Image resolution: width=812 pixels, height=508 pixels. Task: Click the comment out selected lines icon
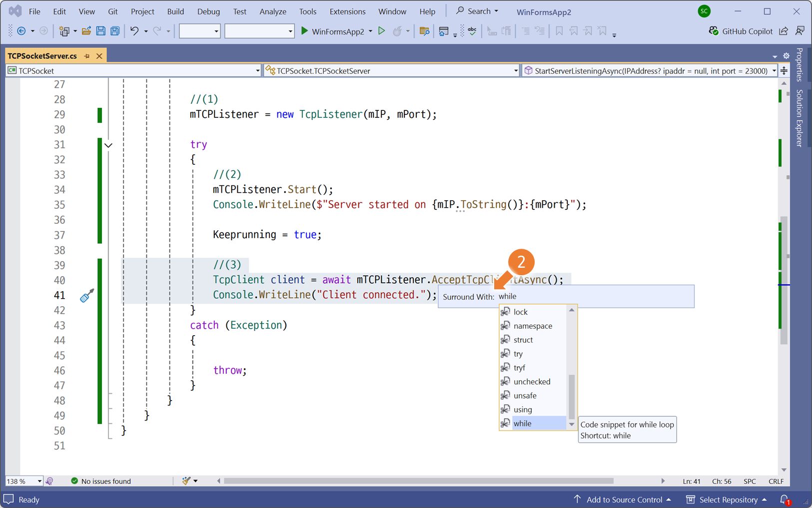[x=526, y=31]
